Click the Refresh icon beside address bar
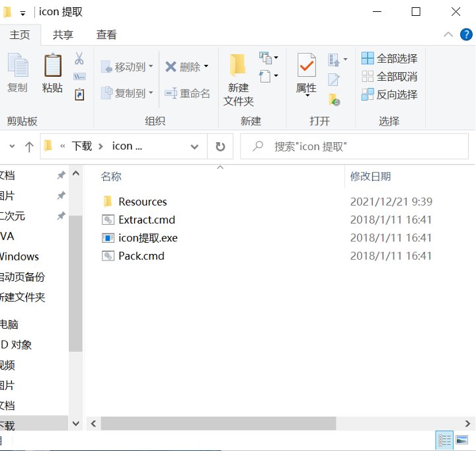 [x=220, y=146]
